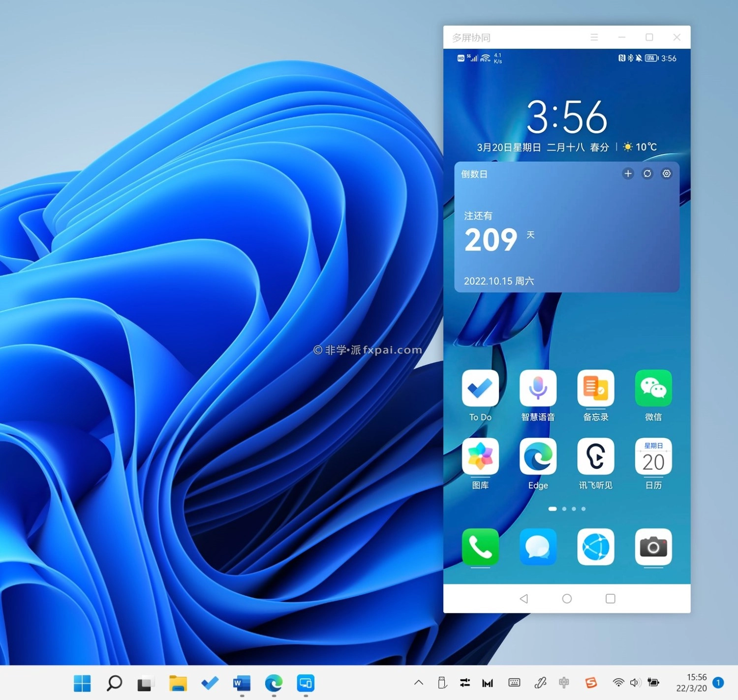Open the camera app in phone dock
The image size is (738, 700).
pyautogui.click(x=653, y=547)
